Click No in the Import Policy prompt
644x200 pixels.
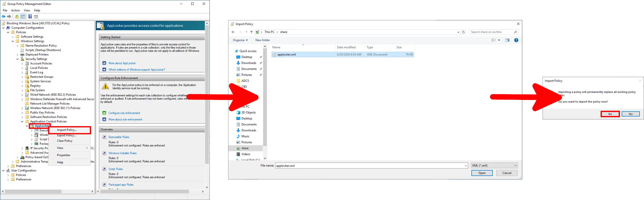pos(631,114)
